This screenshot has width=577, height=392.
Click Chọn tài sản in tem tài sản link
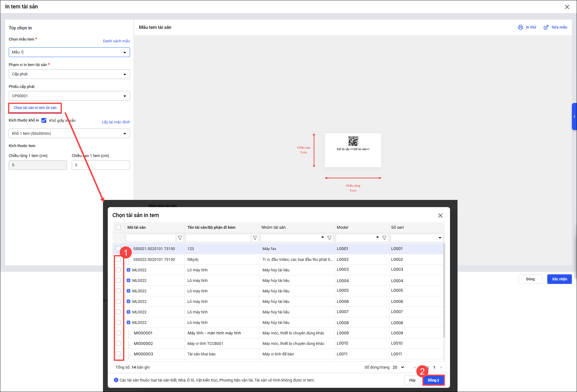35,108
